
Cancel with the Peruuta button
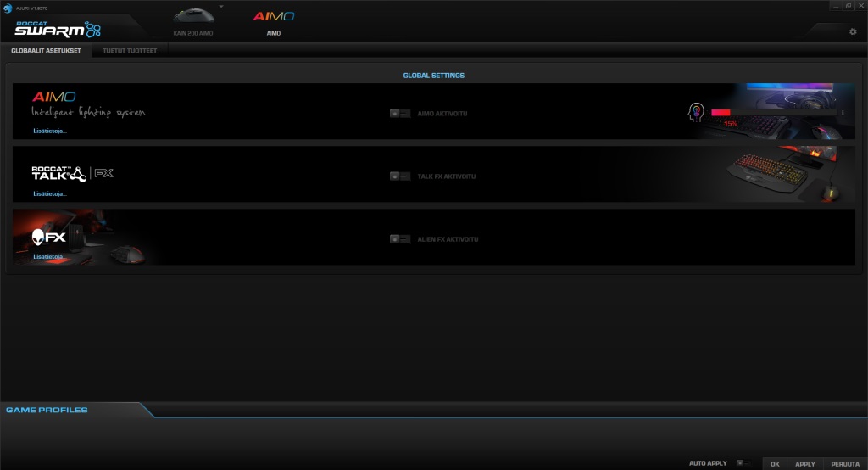pyautogui.click(x=845, y=464)
